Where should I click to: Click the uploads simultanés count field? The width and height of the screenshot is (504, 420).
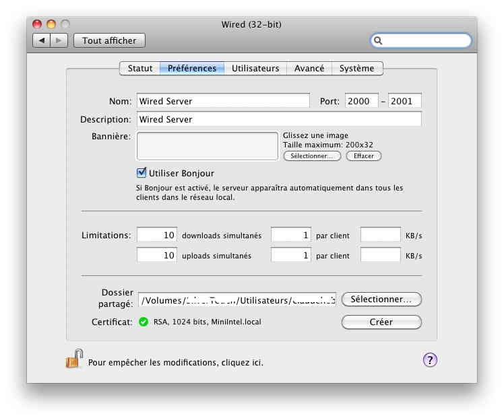tap(157, 255)
